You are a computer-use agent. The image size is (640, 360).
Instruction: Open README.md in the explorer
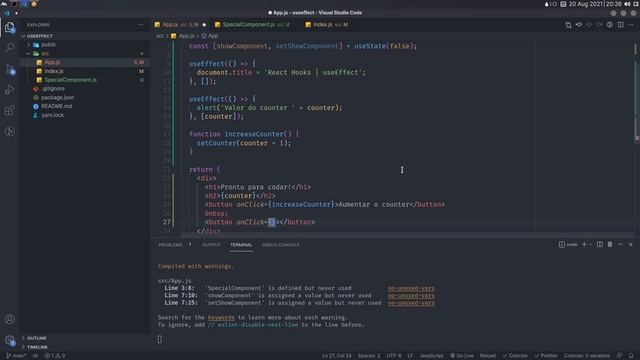pyautogui.click(x=85, y=106)
